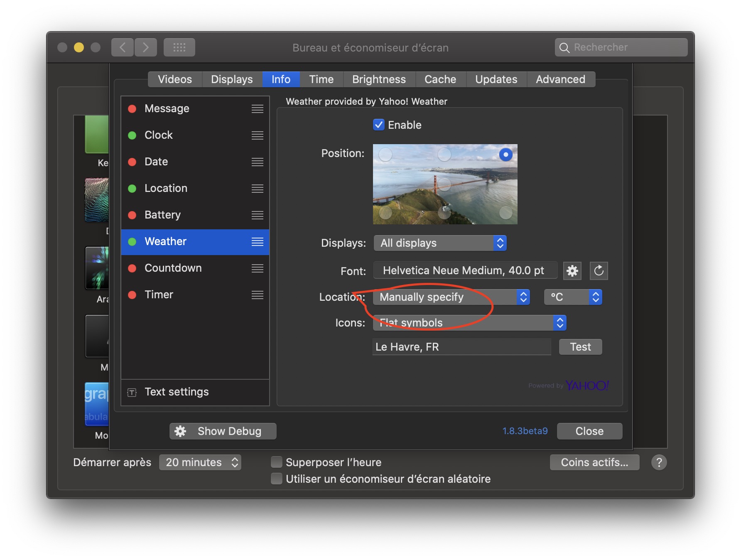Switch to the Advanced tab
Viewport: 741px width, 560px height.
(560, 79)
